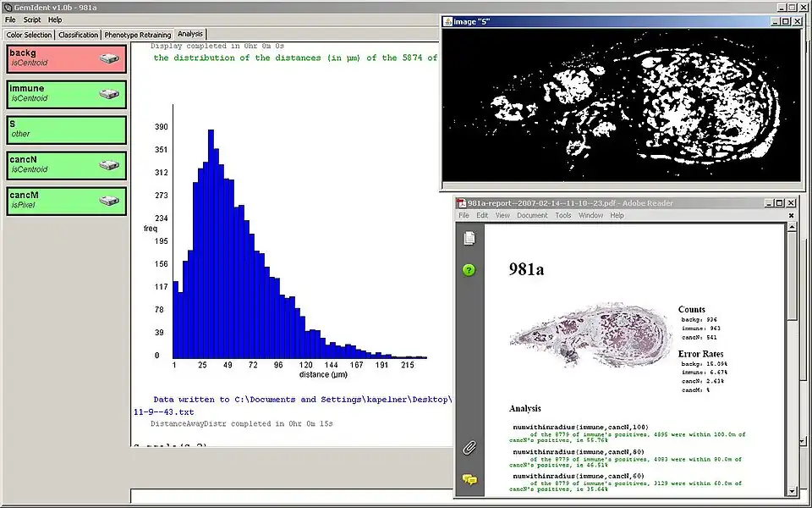Screen dimensions: 812x508
Task: Click the green How To help icon
Action: pos(468,270)
